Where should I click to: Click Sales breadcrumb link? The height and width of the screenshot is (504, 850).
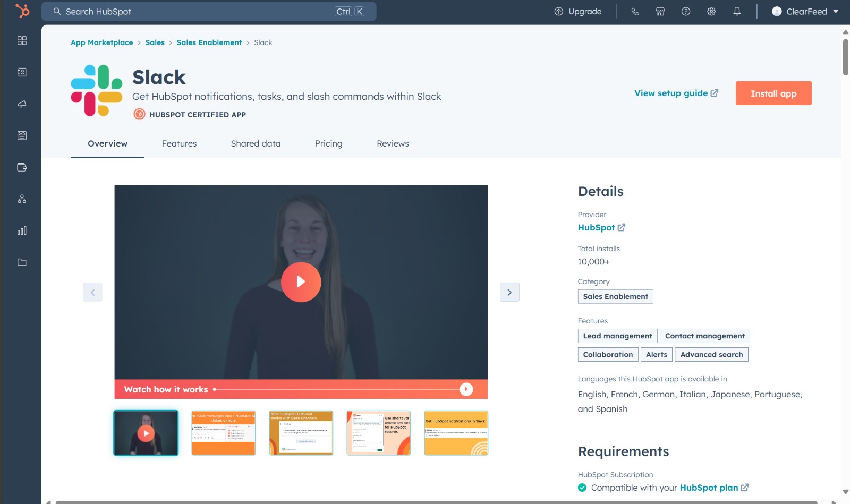pyautogui.click(x=155, y=42)
